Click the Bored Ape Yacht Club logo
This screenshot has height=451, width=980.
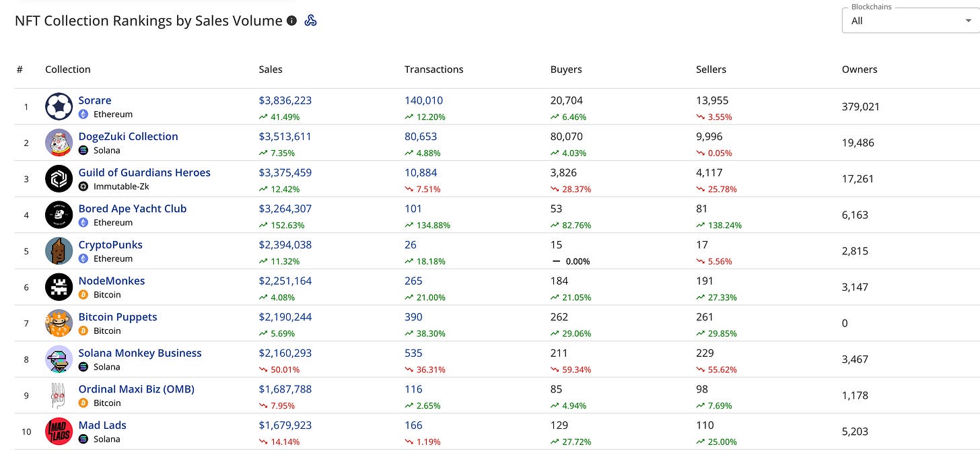(x=59, y=215)
